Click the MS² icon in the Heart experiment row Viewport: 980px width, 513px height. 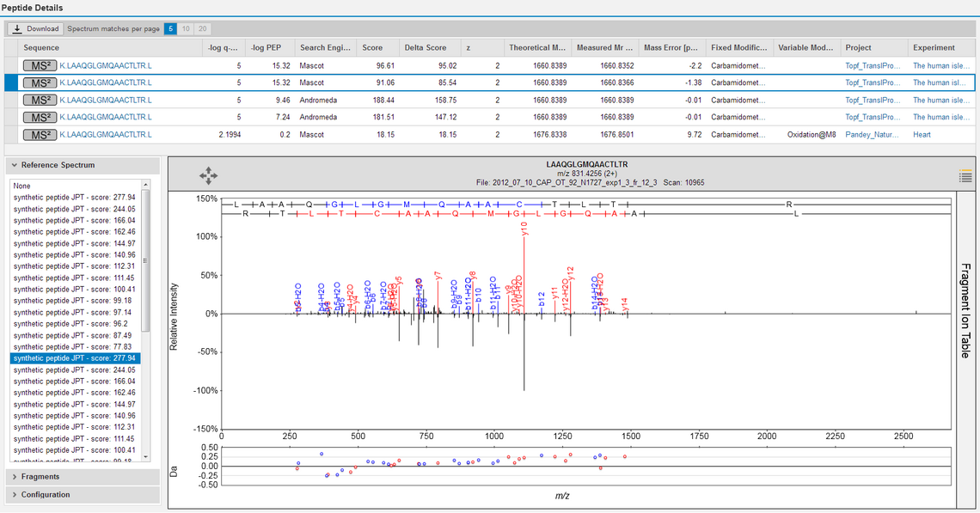38,135
